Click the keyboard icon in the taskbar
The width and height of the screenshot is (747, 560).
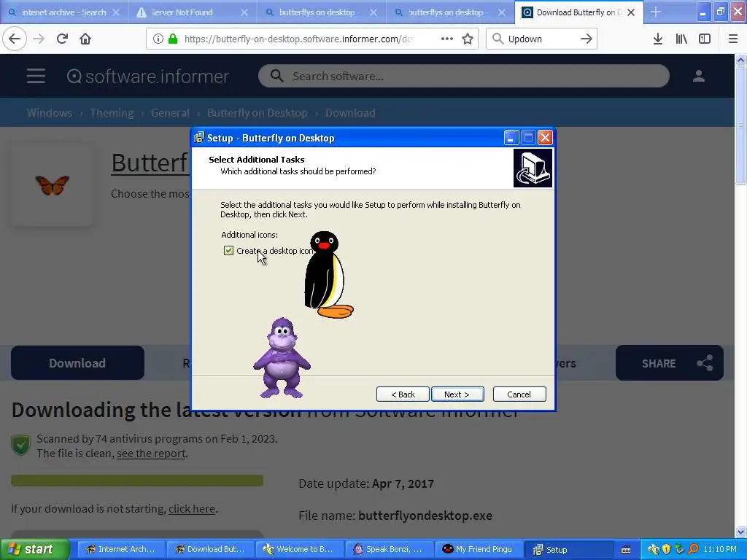pos(626,550)
